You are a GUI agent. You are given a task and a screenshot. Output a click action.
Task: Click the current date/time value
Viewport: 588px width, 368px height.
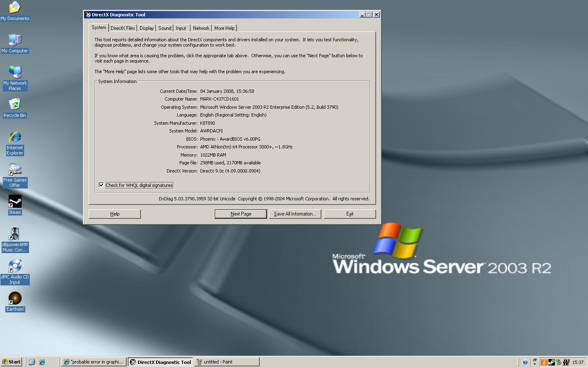227,91
